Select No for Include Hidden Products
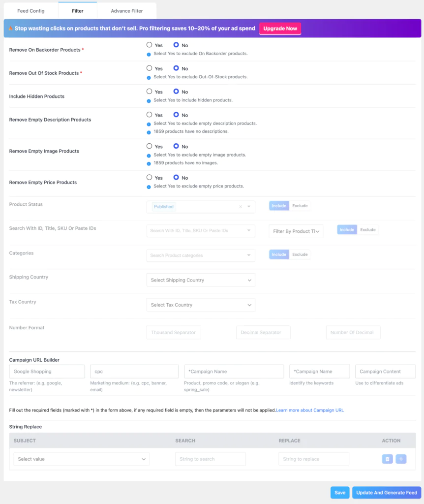 pos(176,91)
